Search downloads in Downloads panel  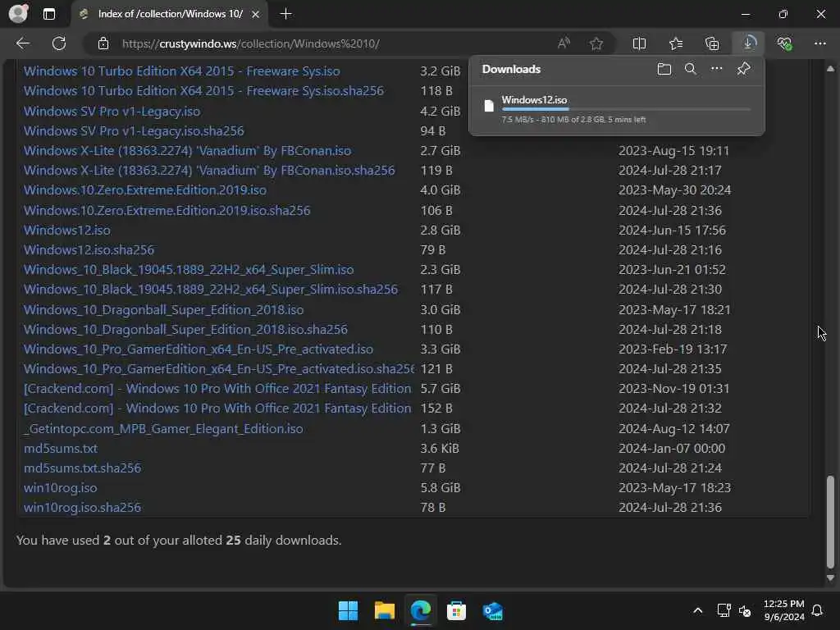(691, 69)
